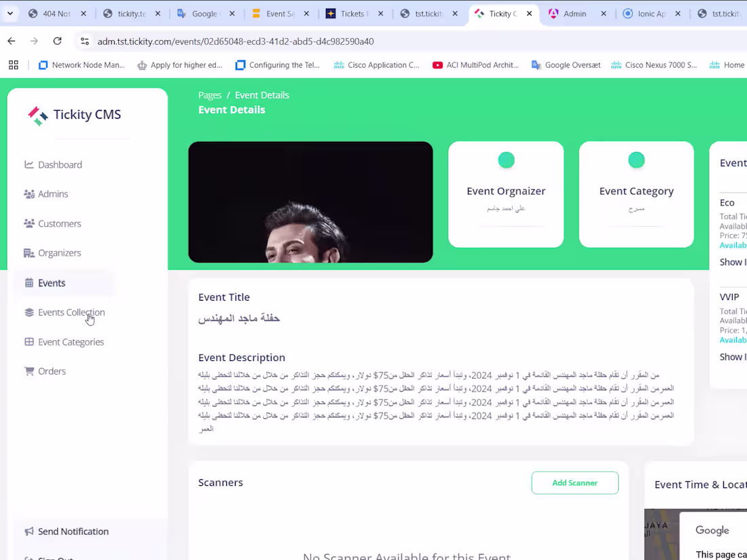Open site information icon in address bar
Screen dimensions: 747x560
click(x=85, y=41)
